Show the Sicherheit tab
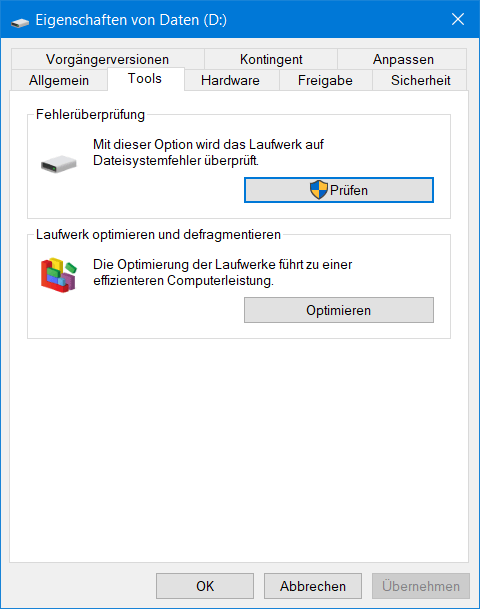Image resolution: width=480 pixels, height=609 pixels. click(x=421, y=80)
